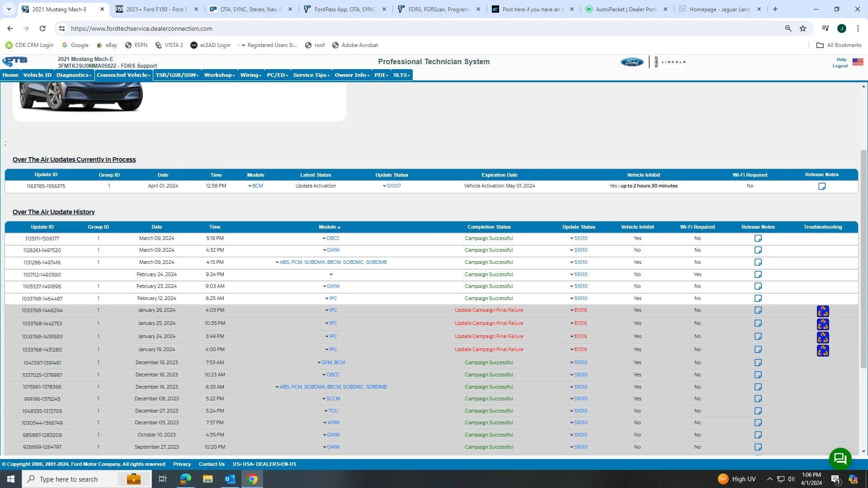Open release notes for update 991196-1375245
This screenshot has width=868, height=488.
pos(758,399)
